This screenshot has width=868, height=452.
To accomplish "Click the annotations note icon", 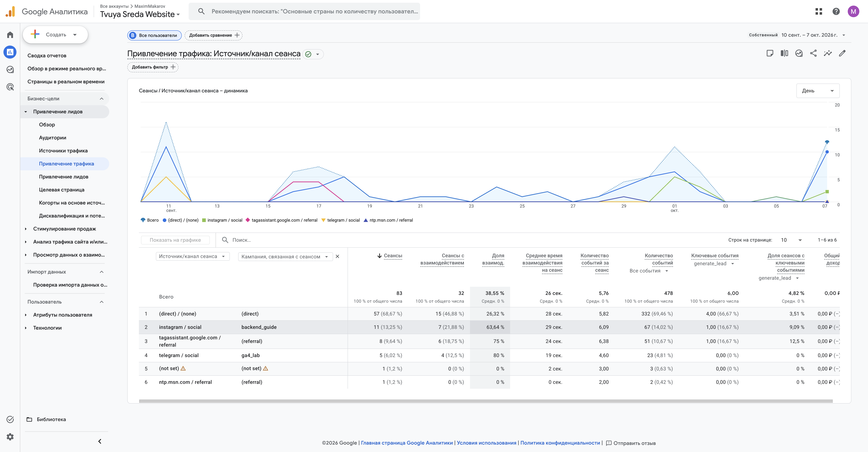I will click(x=770, y=53).
